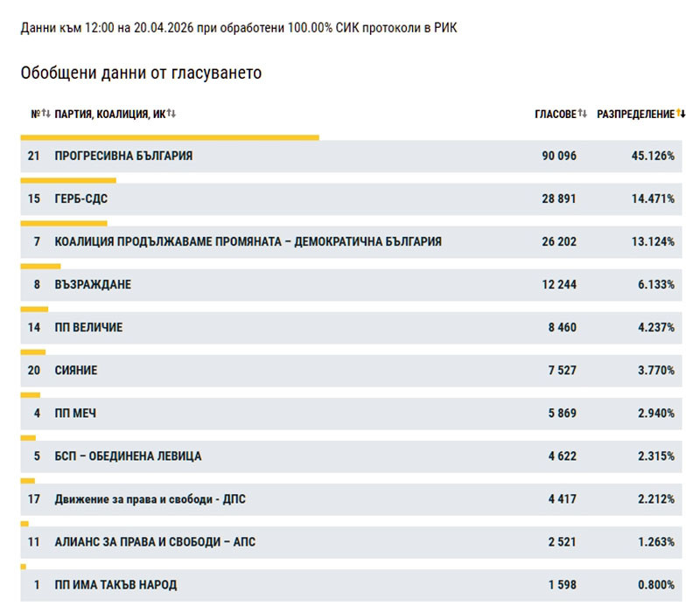
Task: Click the ВЪЗРАЖДАНЕ party name
Action: 93,284
